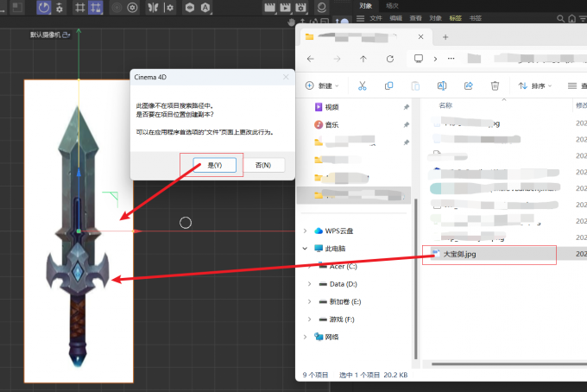Screen dimensions: 587x392
Task: Click the Share icon in Explorer toolbar
Action: [469, 85]
